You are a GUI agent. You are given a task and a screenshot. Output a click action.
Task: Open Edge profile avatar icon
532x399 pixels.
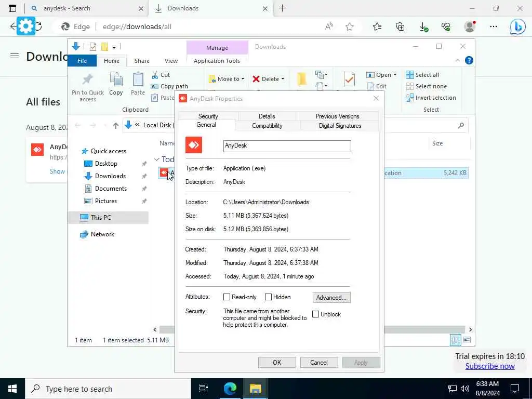pyautogui.click(x=470, y=27)
